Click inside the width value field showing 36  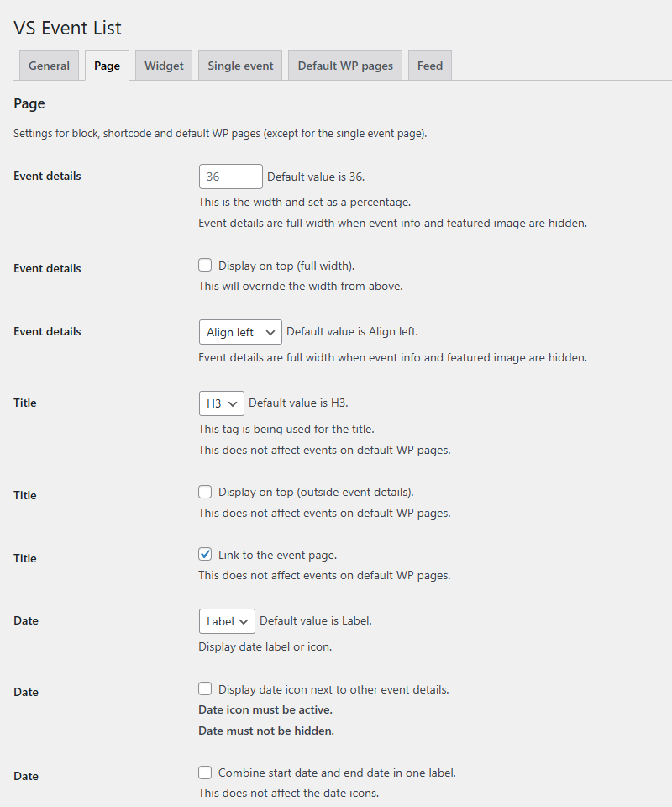click(x=230, y=176)
